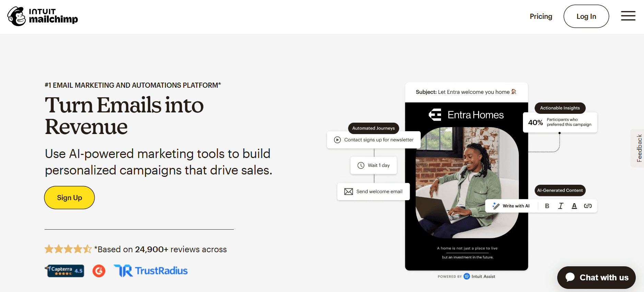Screen dimensions: 644x292
Task: Click '#1 EMAIL MARKETING AND AUTOMATIONS PLATFORM' text
Action: tap(133, 85)
